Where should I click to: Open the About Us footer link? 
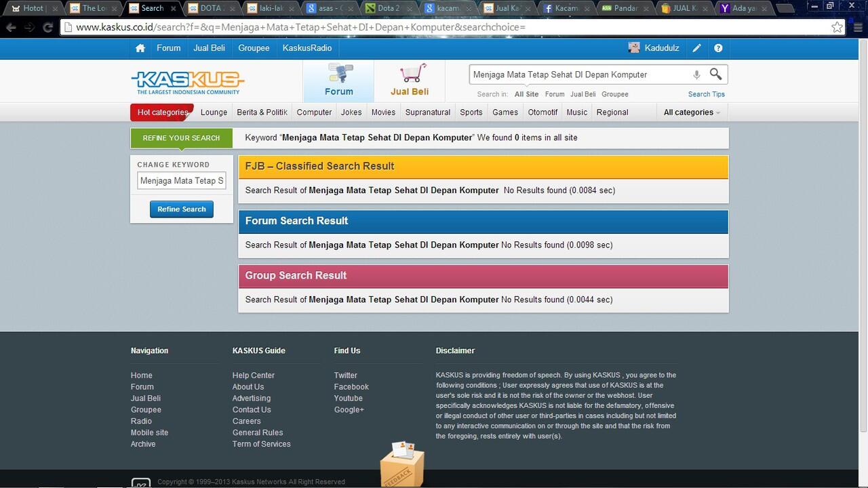coord(248,387)
